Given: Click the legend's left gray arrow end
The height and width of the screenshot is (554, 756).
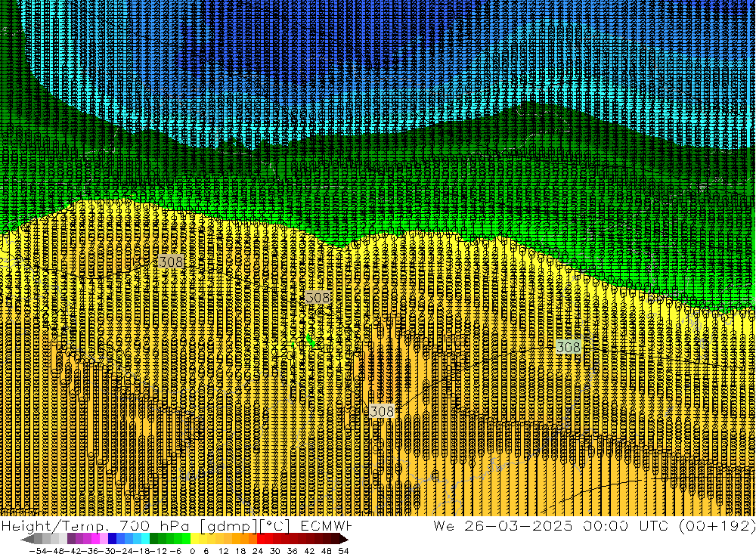Looking at the screenshot, I should pyautogui.click(x=27, y=539).
